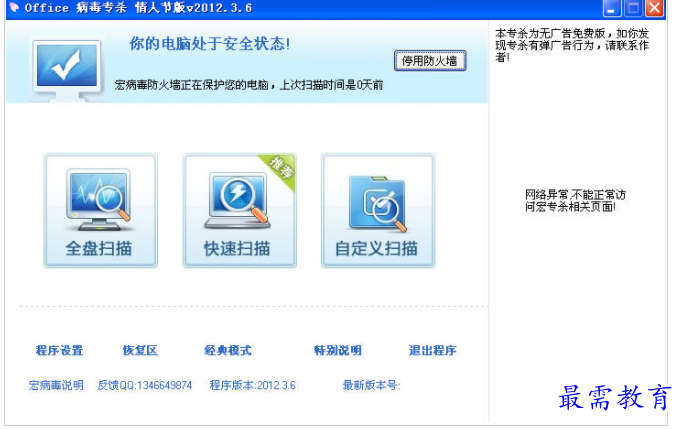The image size is (680, 429).
Task: Click the window title Office 病毒专杀 情人节版
Action: click(x=138, y=8)
